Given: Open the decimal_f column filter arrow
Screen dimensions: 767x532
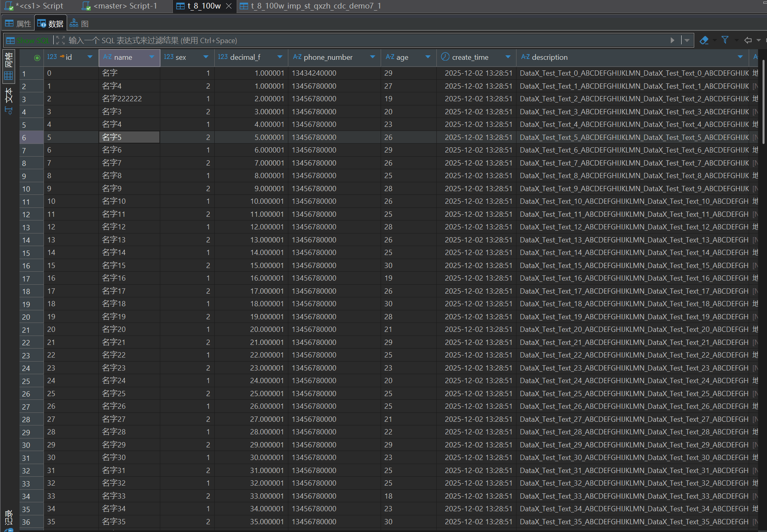Looking at the screenshot, I should 280,57.
